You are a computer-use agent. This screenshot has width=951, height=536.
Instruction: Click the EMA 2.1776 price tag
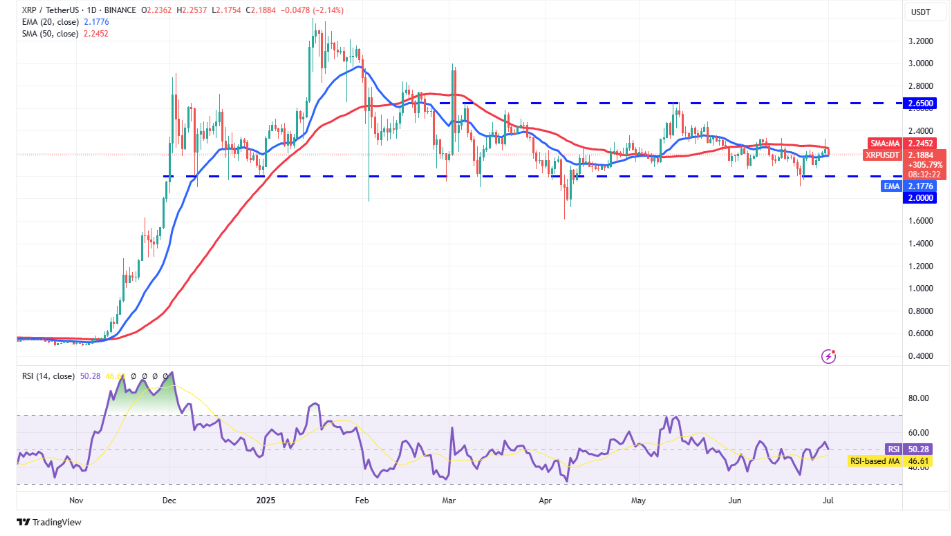pyautogui.click(x=909, y=186)
